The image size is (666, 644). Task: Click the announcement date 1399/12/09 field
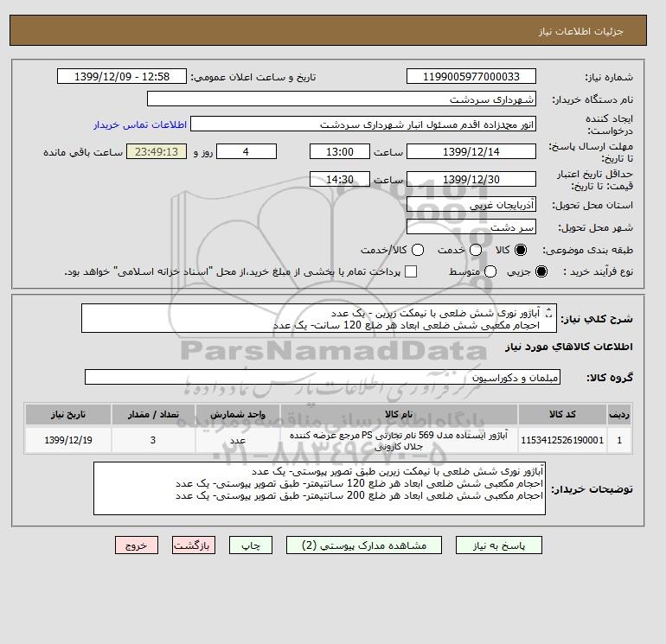pyautogui.click(x=122, y=76)
